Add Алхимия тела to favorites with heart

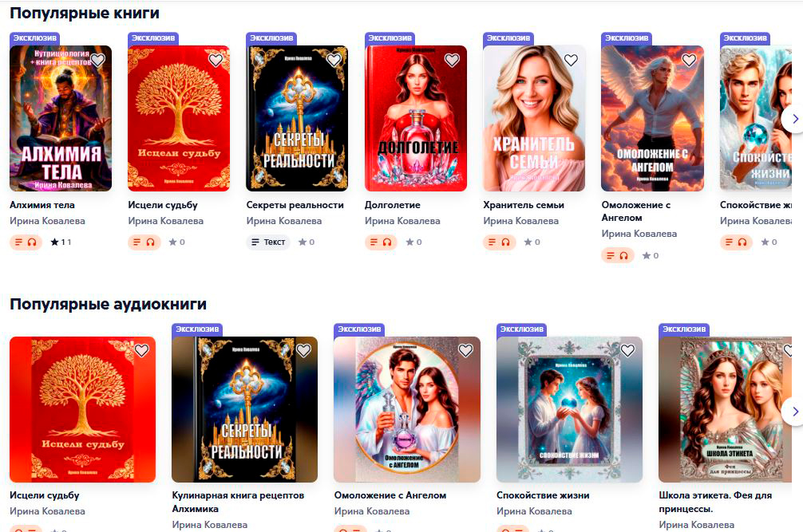point(97,60)
